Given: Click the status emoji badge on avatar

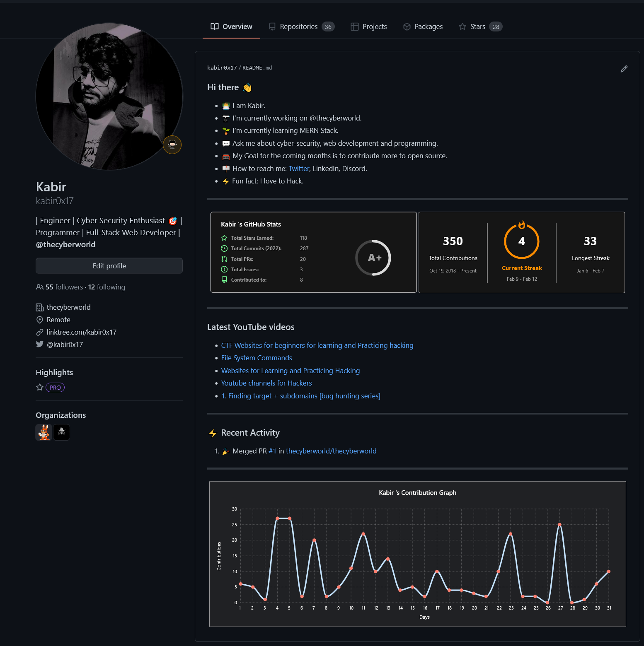Looking at the screenshot, I should (x=172, y=145).
